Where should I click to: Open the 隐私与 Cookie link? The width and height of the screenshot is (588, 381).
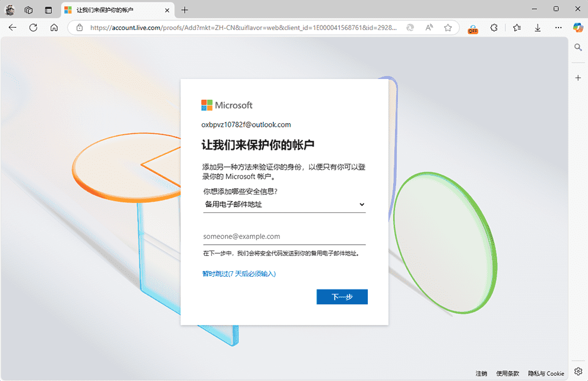tap(546, 373)
